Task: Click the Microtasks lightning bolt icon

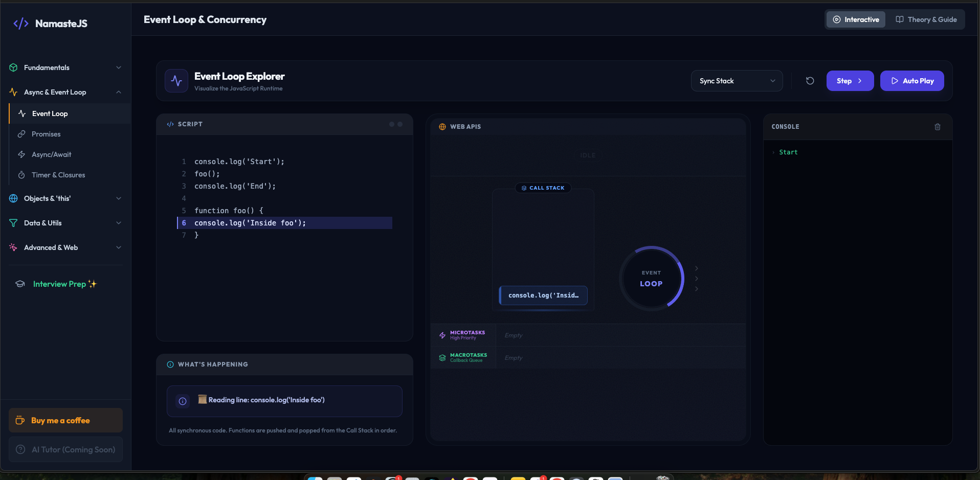Action: [442, 335]
